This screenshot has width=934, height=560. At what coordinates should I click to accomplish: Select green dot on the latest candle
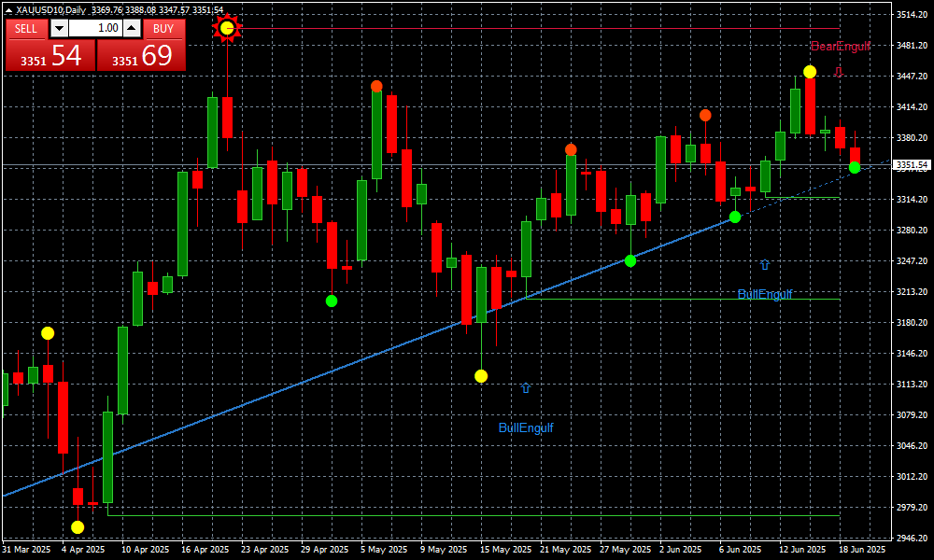point(855,167)
